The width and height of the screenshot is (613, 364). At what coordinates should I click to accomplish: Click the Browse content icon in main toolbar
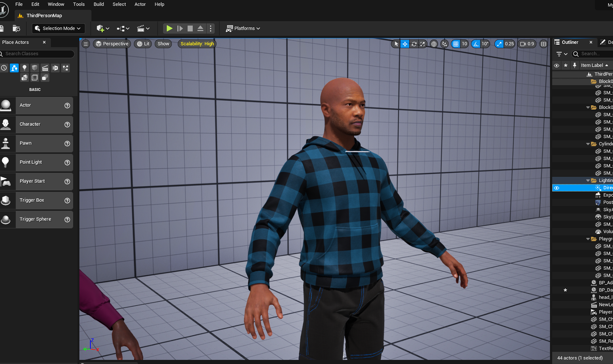(x=16, y=28)
